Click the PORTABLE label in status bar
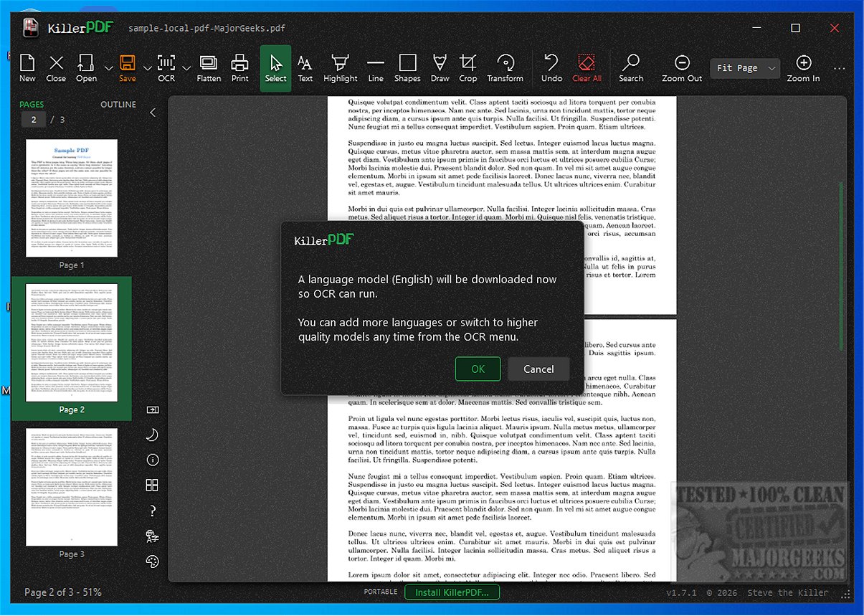864x616 pixels. click(381, 592)
